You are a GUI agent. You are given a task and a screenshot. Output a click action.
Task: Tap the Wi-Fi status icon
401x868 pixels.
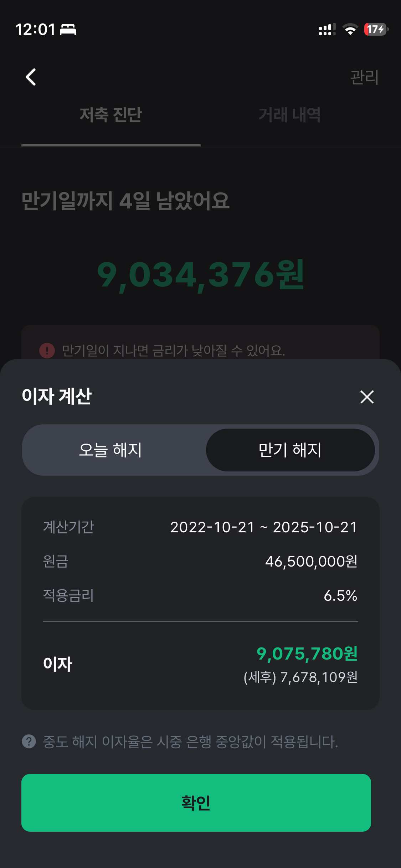click(350, 30)
